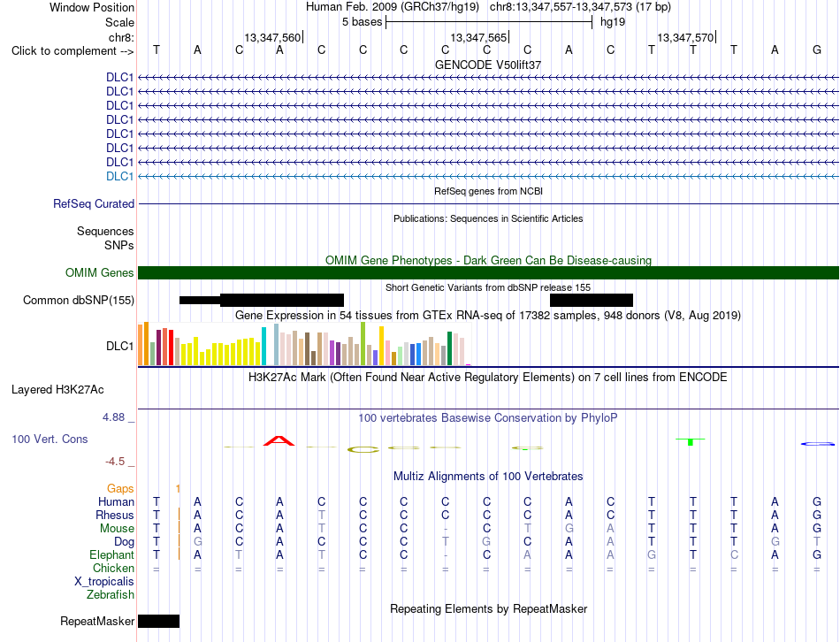Click the red A in PhyloP conservation logo

point(279,441)
